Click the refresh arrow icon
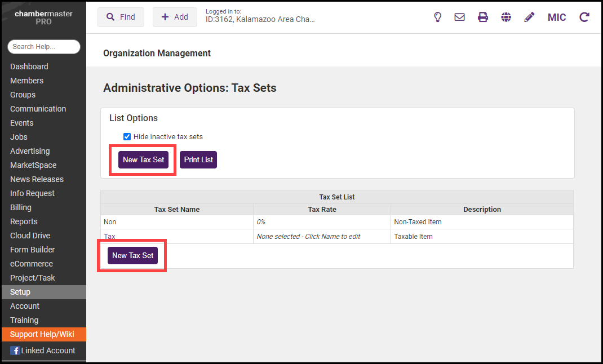The image size is (603, 364). click(x=584, y=17)
